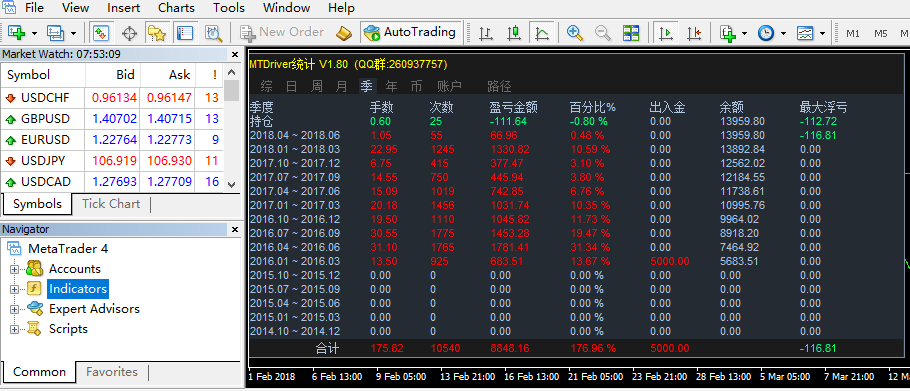The image size is (910, 391).
Task: Select the GBPUSD symbol row
Action: click(x=112, y=119)
